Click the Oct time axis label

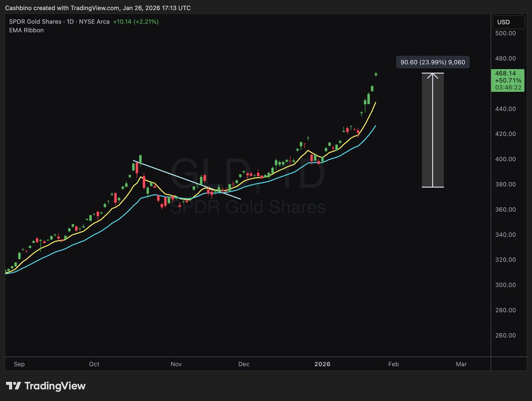click(94, 364)
